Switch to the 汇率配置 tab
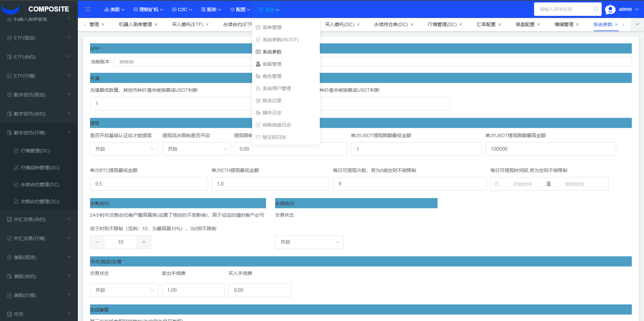Image resolution: width=644 pixels, height=321 pixels. click(x=486, y=24)
